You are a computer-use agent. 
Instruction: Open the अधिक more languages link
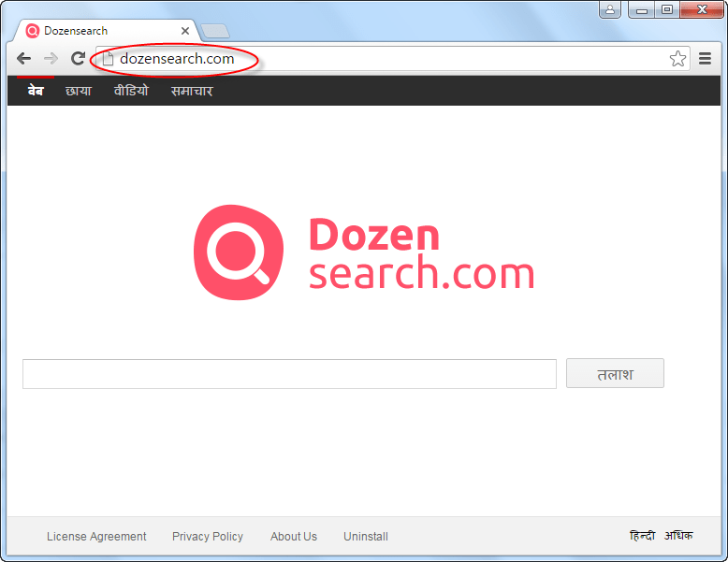click(677, 536)
